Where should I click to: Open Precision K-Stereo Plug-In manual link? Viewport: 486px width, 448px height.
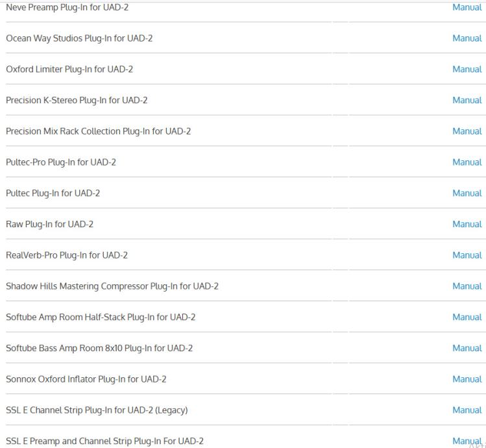point(467,100)
